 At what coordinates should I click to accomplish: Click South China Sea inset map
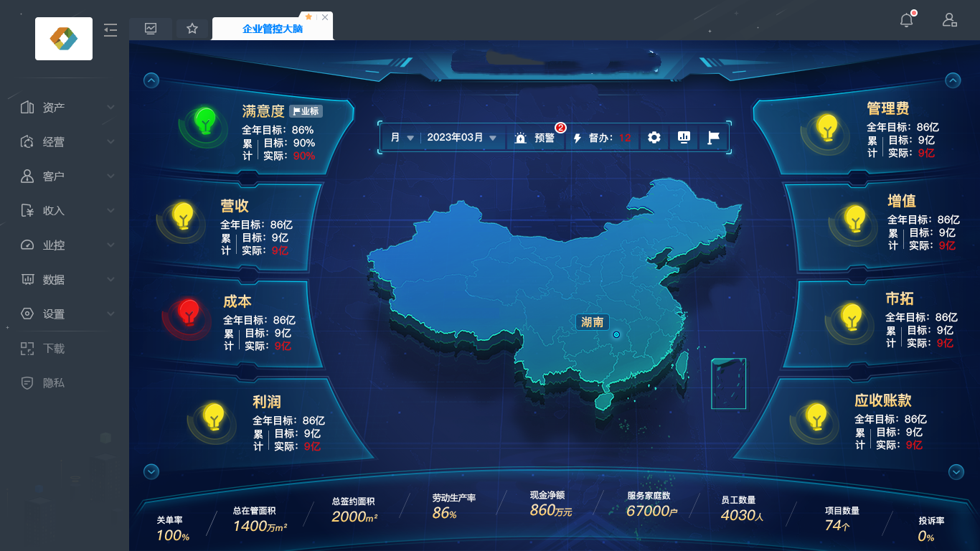pyautogui.click(x=728, y=384)
